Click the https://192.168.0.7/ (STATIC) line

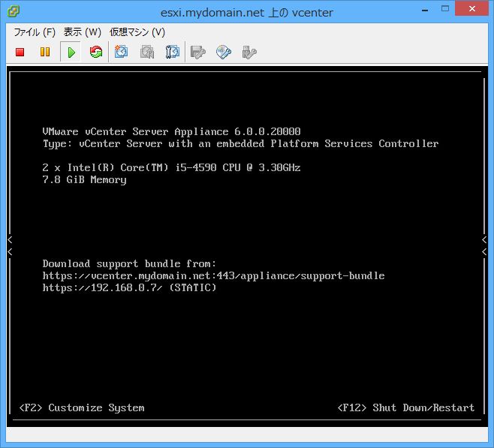click(129, 287)
